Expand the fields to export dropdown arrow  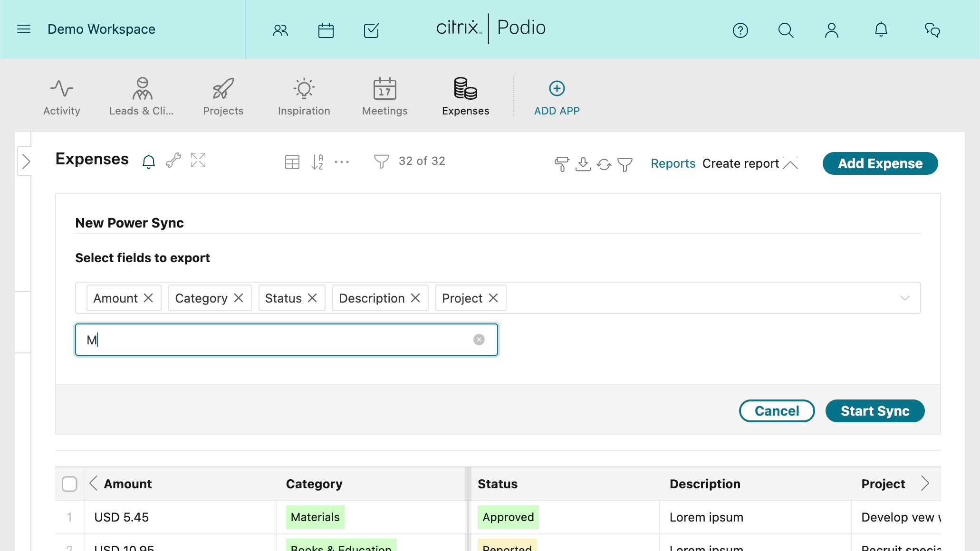905,298
